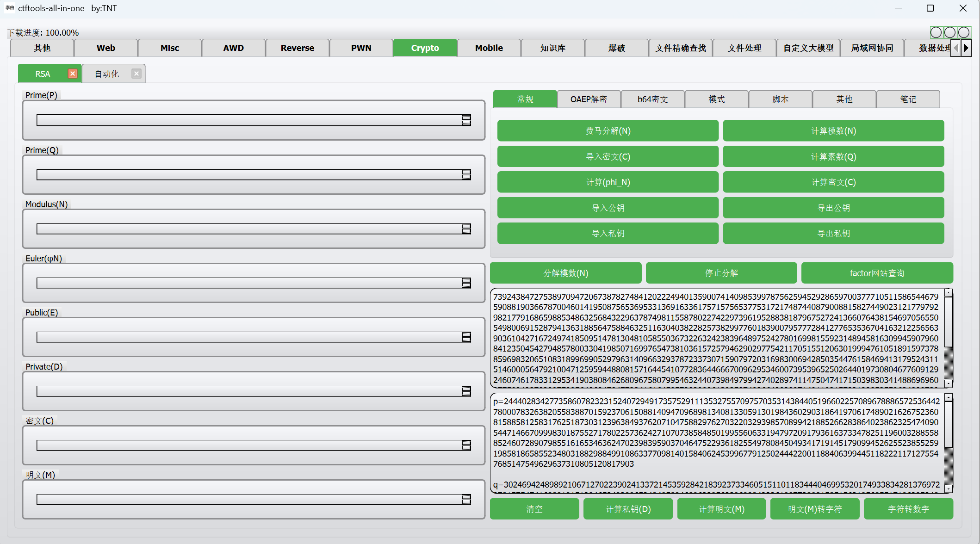Close the 自动化 tab
The width and height of the screenshot is (980, 544).
(x=136, y=74)
